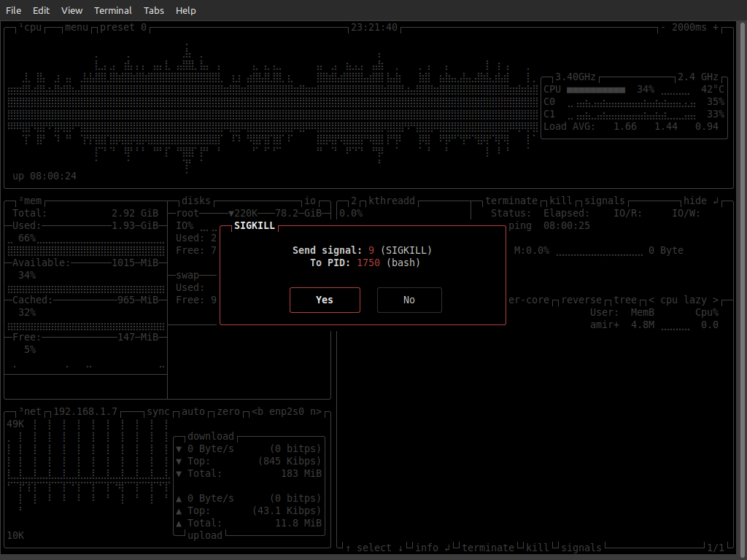Select previous sort column left arrow

coord(651,300)
